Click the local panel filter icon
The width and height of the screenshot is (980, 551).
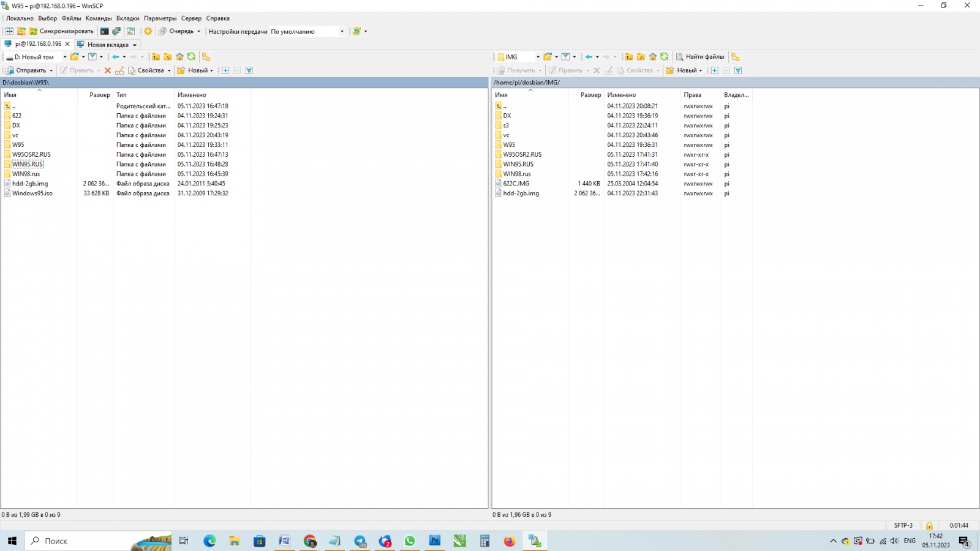click(92, 57)
